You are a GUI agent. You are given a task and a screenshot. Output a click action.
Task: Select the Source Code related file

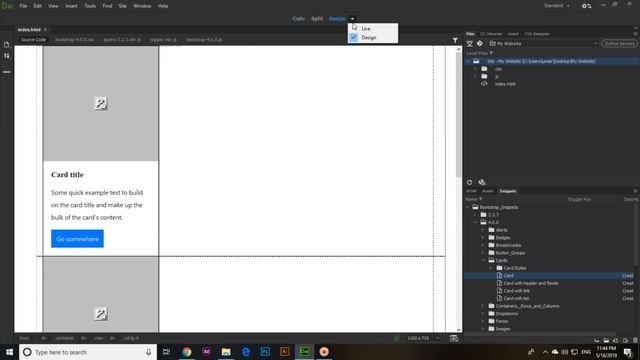(33, 40)
